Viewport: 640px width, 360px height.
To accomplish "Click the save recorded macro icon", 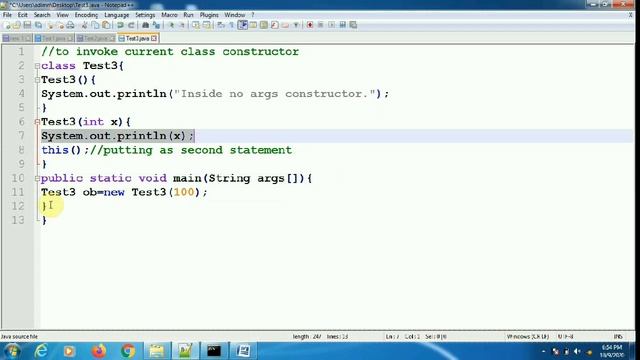I will 353,25.
